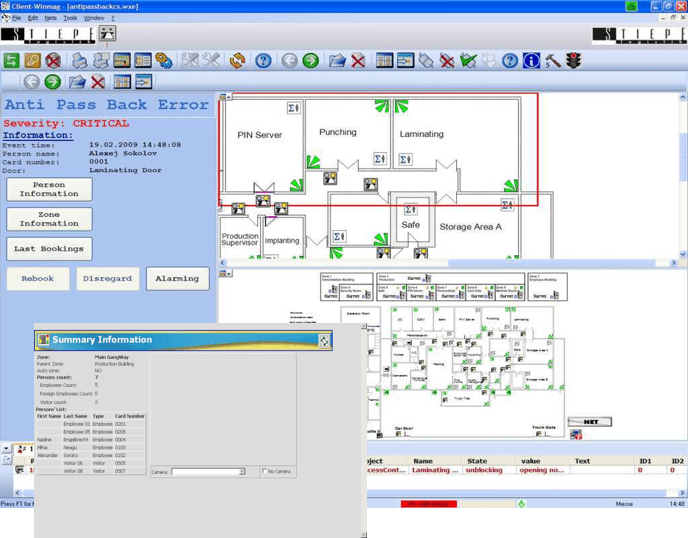Click the 'State' column header in event list

[477, 461]
